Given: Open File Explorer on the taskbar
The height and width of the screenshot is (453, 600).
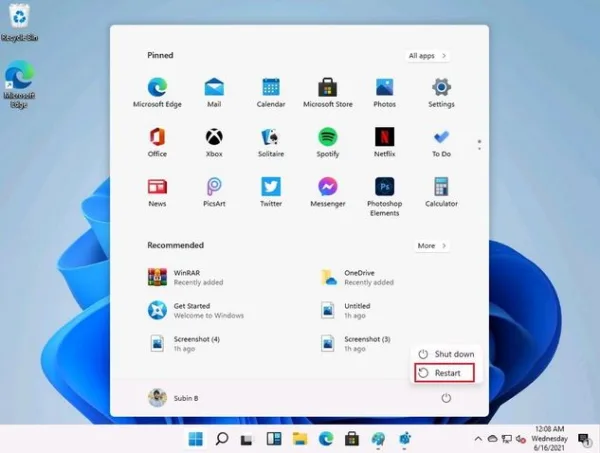Looking at the screenshot, I should click(x=300, y=439).
